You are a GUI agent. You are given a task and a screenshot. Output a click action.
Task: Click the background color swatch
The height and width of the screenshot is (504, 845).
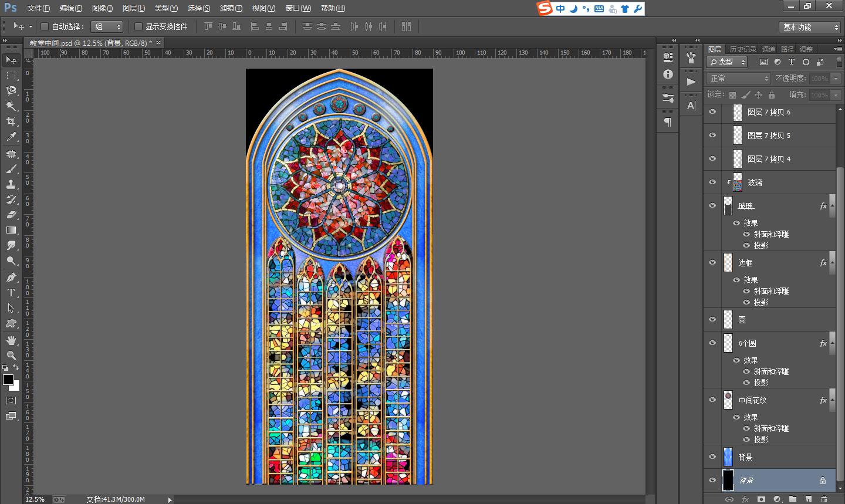[16, 387]
